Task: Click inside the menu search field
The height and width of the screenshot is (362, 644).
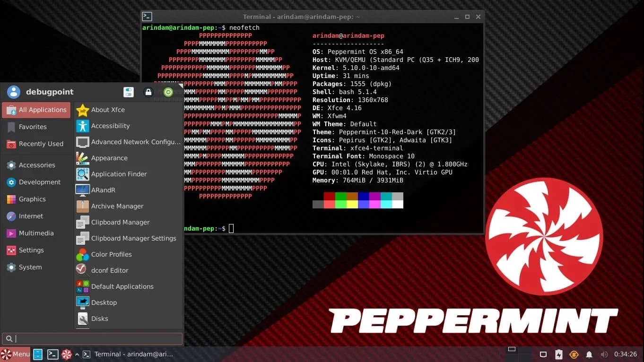Action: coord(92,338)
